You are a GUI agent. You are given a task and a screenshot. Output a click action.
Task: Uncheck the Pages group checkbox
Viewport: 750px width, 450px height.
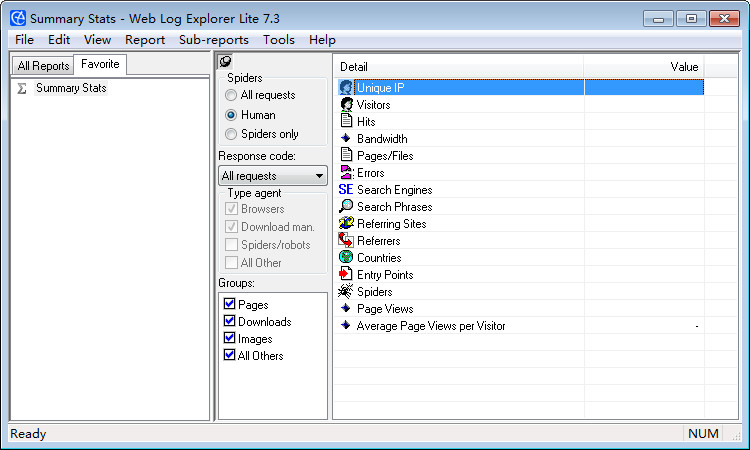tap(230, 304)
